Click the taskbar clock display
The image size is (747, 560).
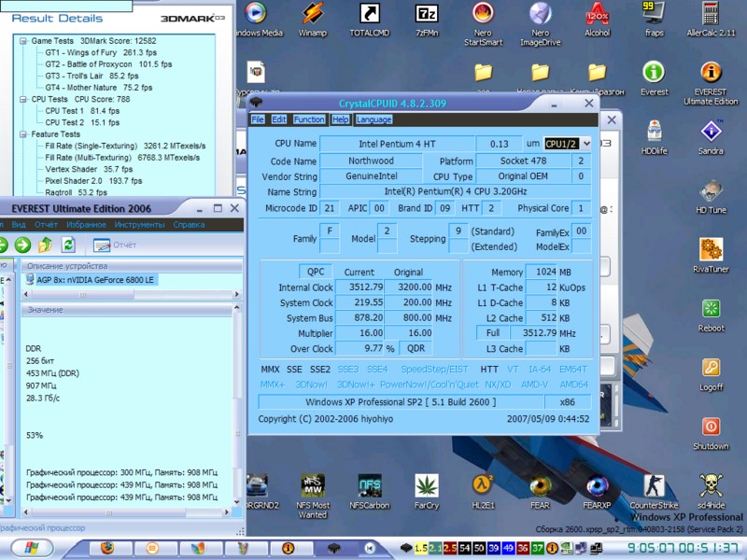684,548
